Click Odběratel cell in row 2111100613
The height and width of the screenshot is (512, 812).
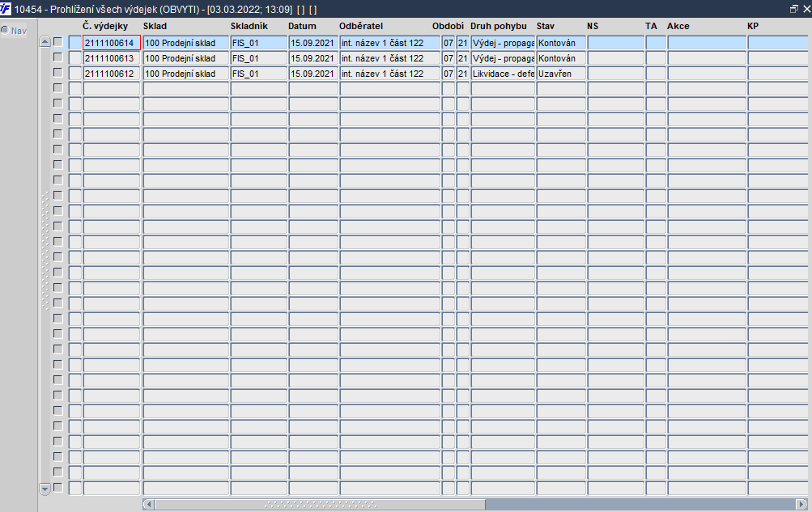coord(390,58)
